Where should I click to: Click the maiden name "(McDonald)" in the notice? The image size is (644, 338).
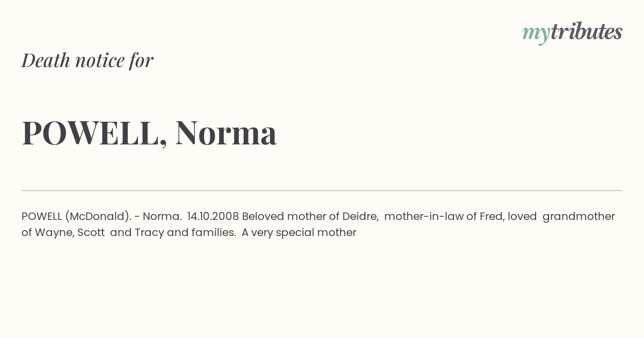(98, 217)
